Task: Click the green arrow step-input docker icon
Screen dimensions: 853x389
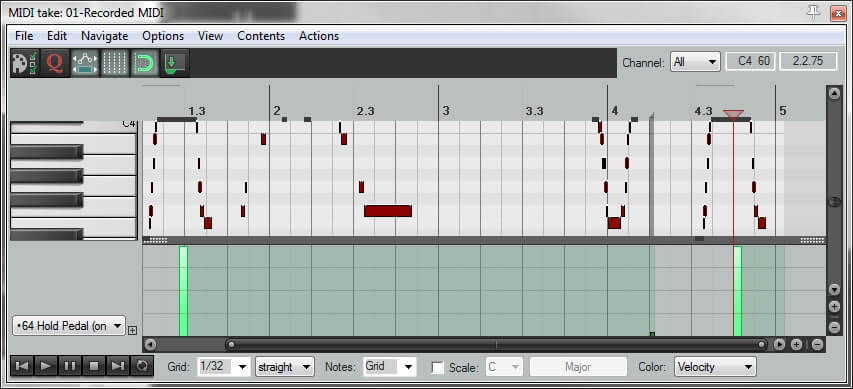Action: pyautogui.click(x=175, y=63)
